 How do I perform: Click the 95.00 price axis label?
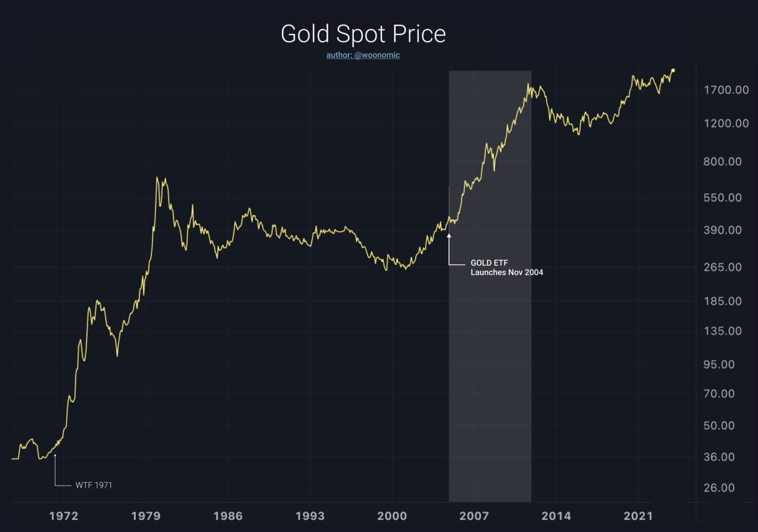coord(719,364)
